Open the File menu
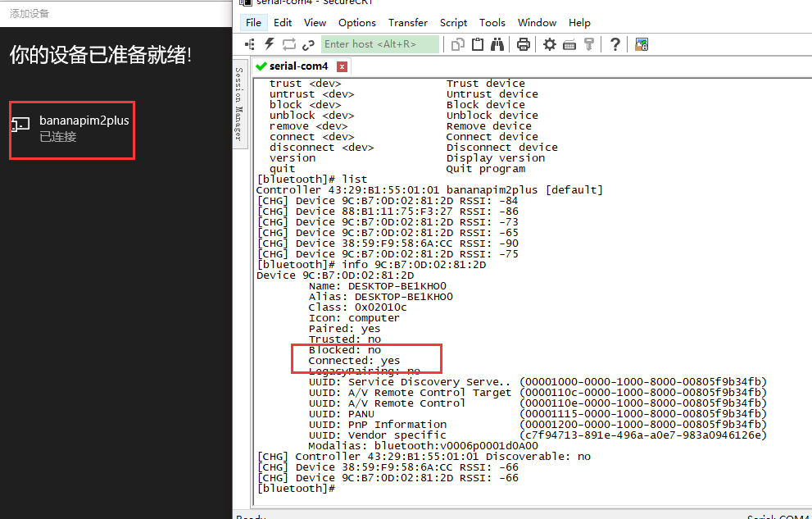Viewport: 812px width, 519px height. [x=253, y=23]
